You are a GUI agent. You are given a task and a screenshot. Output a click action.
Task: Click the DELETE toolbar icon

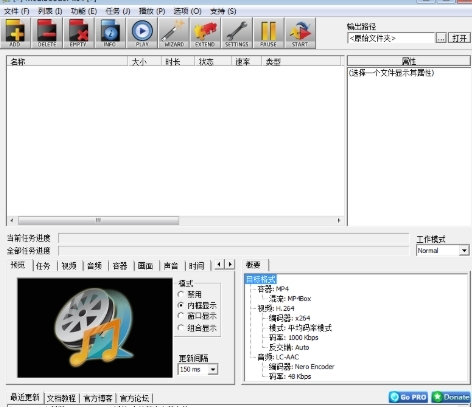click(47, 33)
